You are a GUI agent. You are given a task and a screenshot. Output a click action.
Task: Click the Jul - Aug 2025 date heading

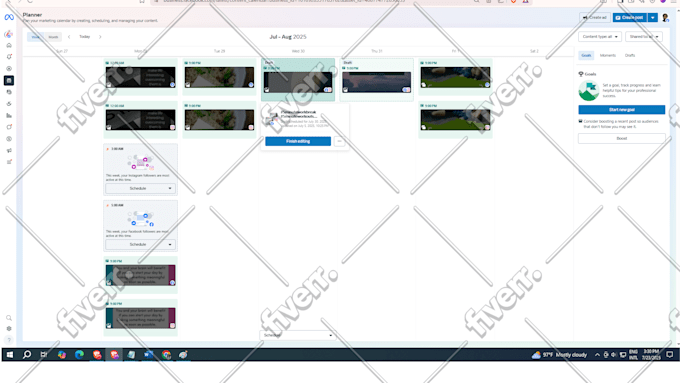point(288,37)
